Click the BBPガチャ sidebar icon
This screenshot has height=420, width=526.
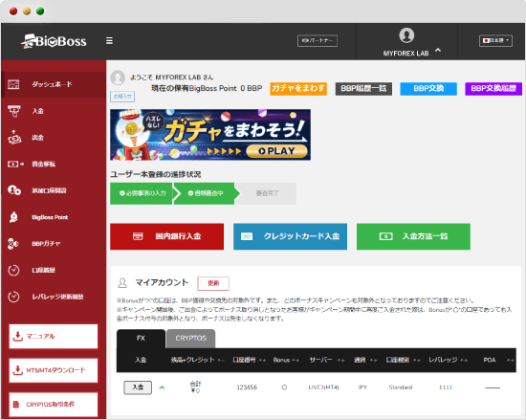(x=13, y=244)
